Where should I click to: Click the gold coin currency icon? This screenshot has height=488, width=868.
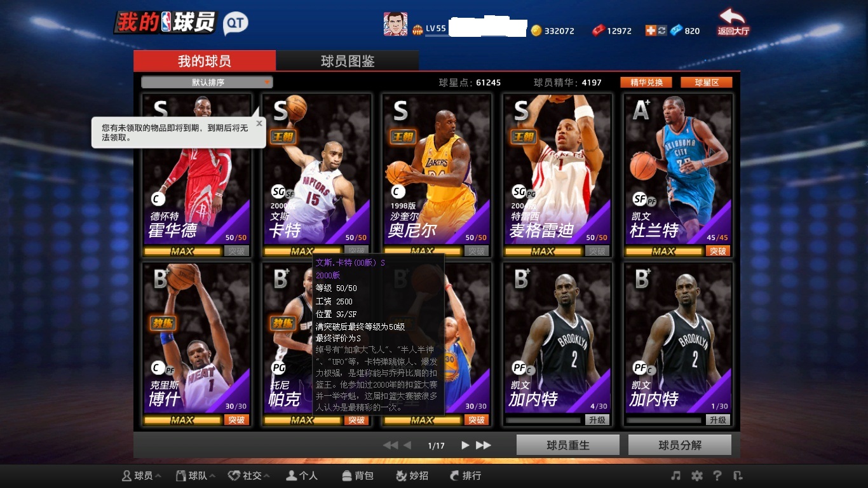click(536, 30)
